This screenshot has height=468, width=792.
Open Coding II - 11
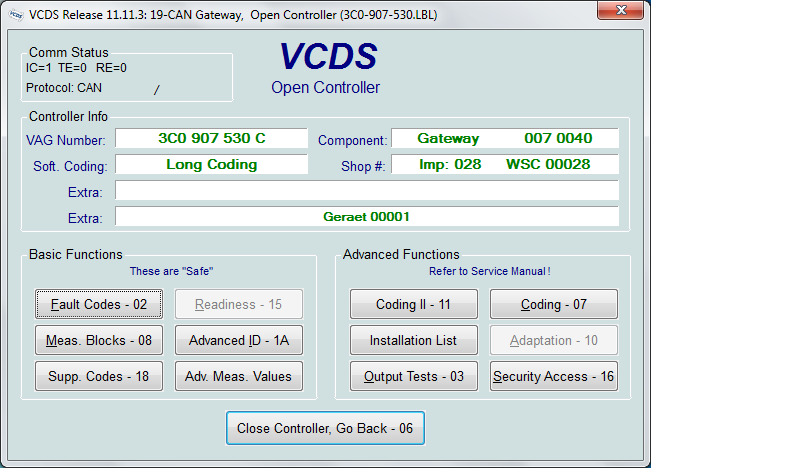[x=413, y=305]
